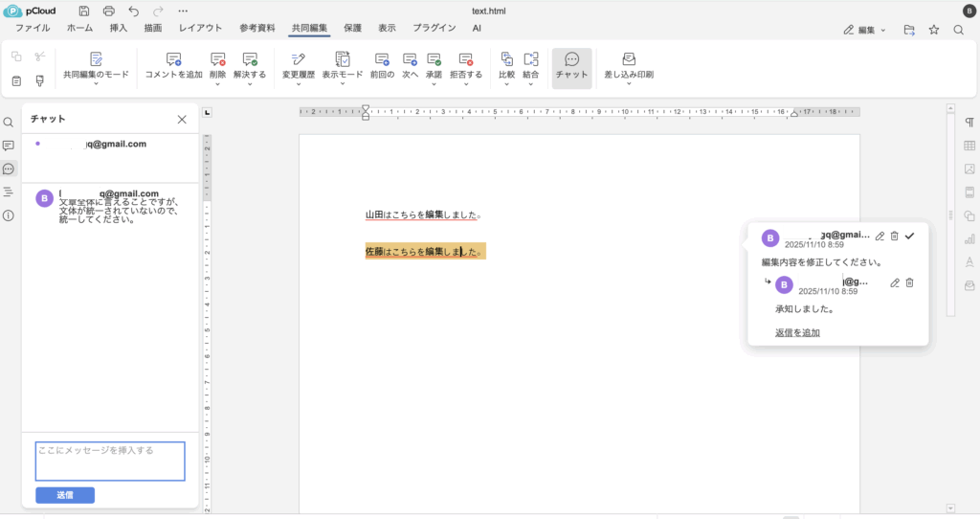The height and width of the screenshot is (519, 980).
Task: Open the Comments panel in left sidebar
Action: [x=9, y=146]
